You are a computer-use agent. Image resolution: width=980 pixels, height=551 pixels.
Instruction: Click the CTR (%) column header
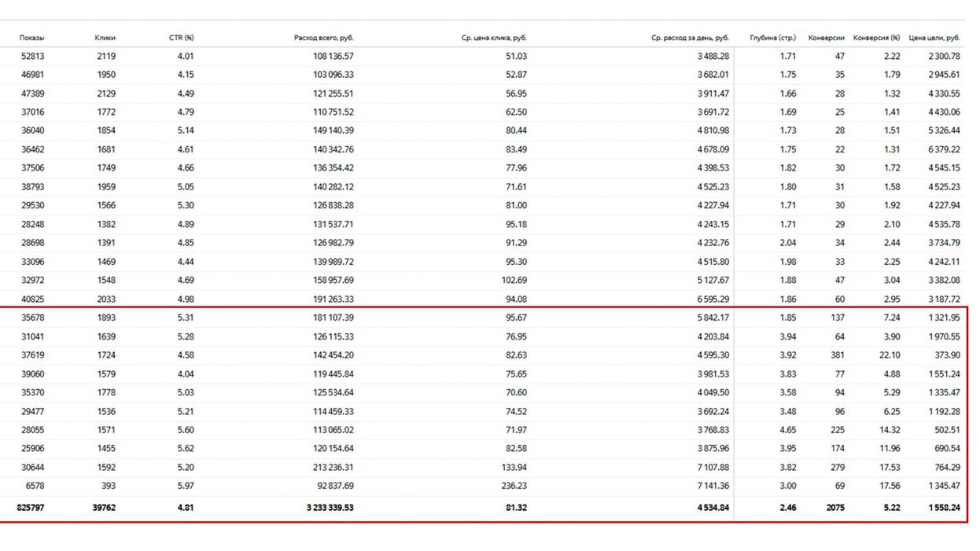[x=182, y=38]
